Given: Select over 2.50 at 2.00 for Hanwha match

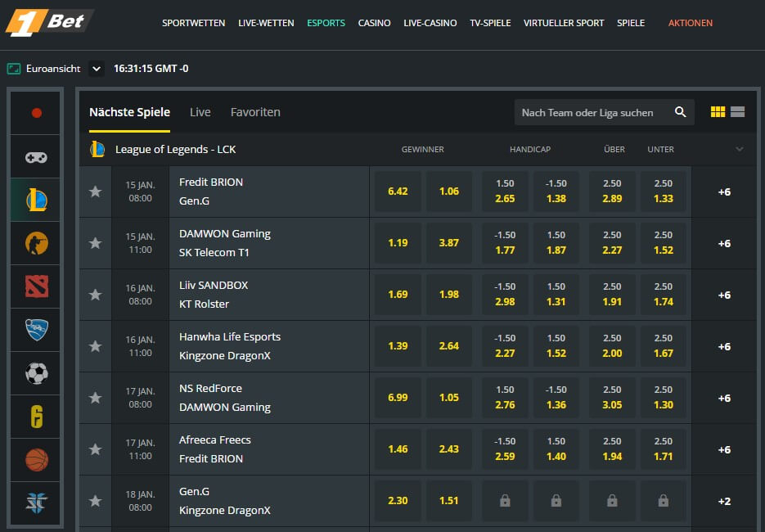Looking at the screenshot, I should (x=612, y=346).
